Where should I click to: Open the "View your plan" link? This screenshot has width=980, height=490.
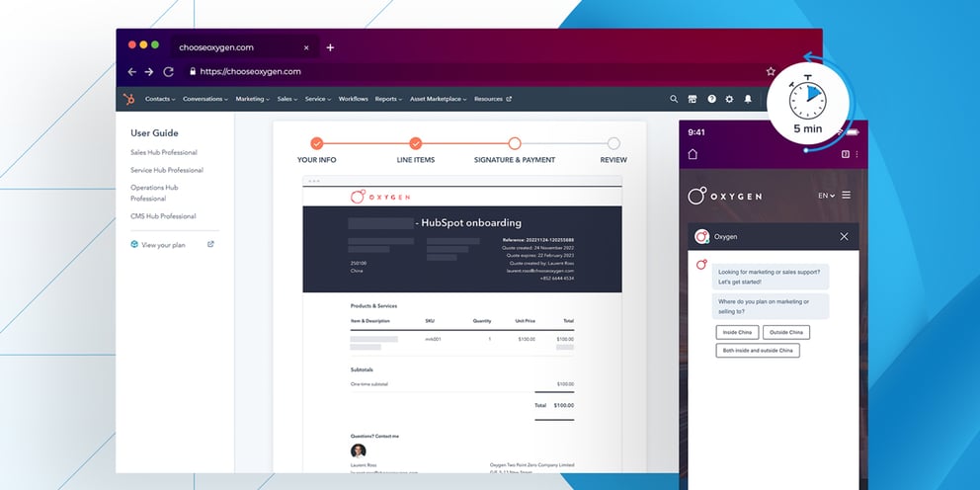click(x=163, y=245)
